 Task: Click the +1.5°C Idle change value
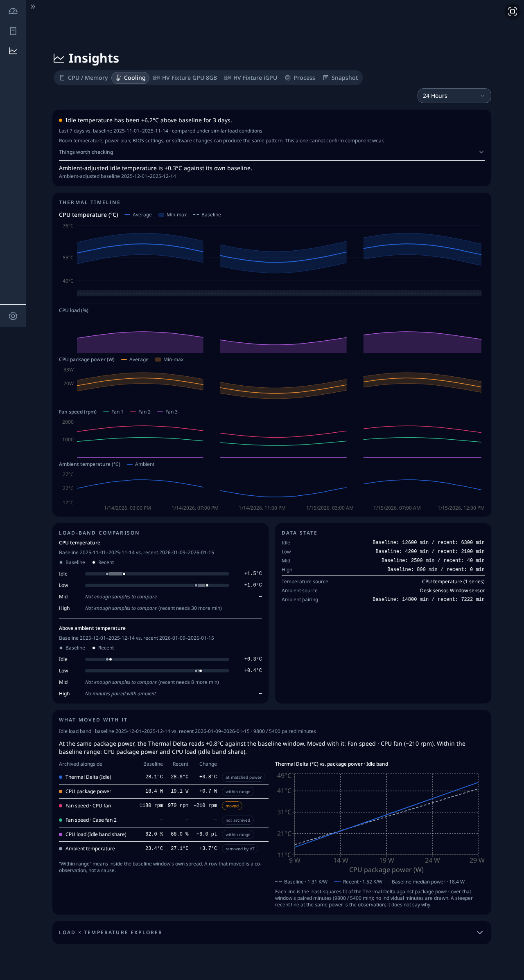point(253,573)
